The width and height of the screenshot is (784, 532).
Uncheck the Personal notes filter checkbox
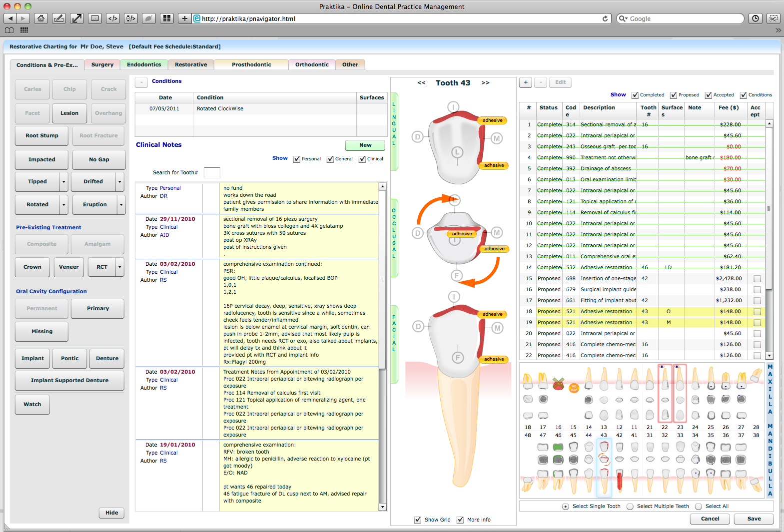tap(297, 159)
